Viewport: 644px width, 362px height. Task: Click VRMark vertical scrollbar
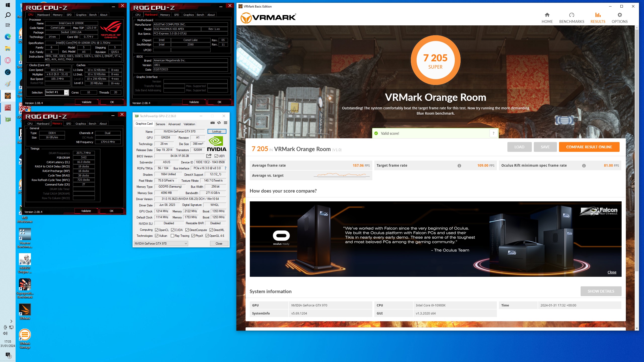(x=637, y=151)
